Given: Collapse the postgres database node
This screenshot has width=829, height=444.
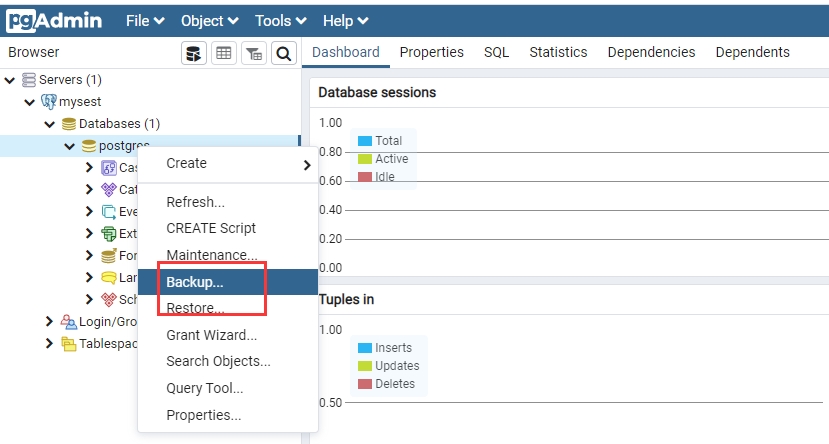Looking at the screenshot, I should [x=69, y=146].
